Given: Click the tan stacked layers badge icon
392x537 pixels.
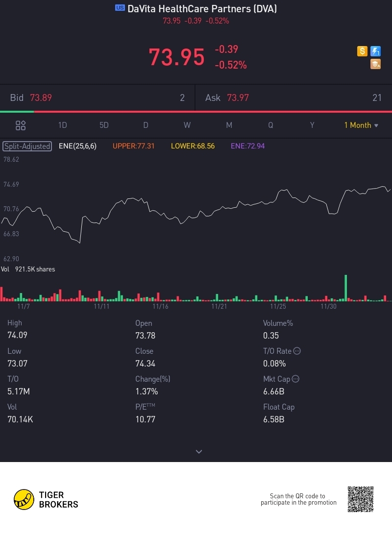Looking at the screenshot, I should click(x=375, y=64).
